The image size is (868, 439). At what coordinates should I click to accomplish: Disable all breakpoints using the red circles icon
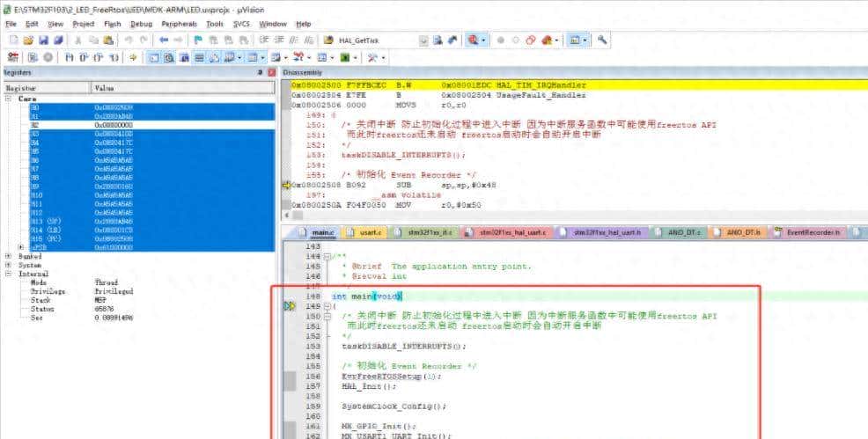[530, 40]
